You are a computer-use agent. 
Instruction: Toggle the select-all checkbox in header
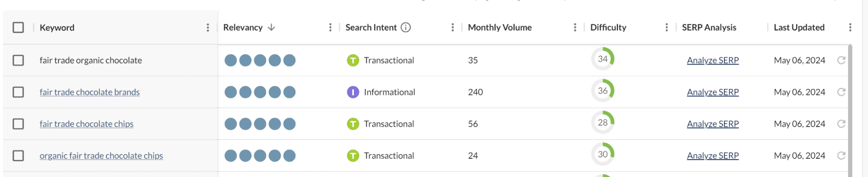(18, 27)
